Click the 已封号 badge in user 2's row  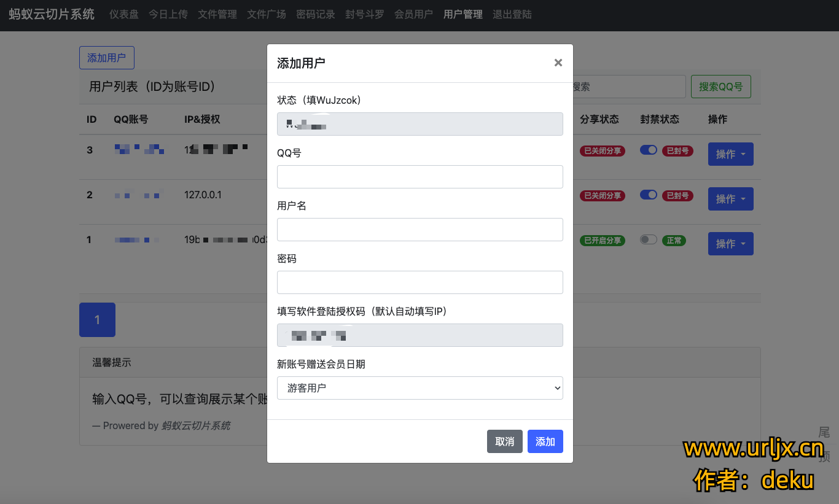pos(677,195)
